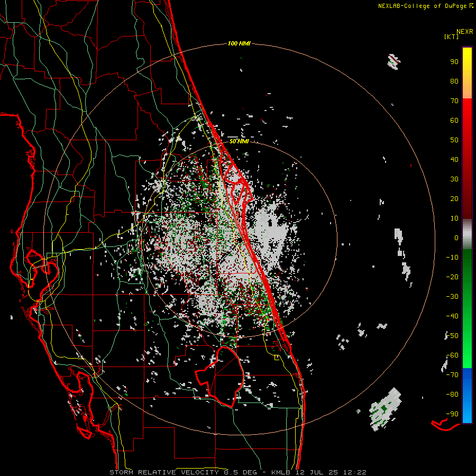476x476 pixels.
Task: Pick the yellow band of the color bar
Action: [467, 73]
